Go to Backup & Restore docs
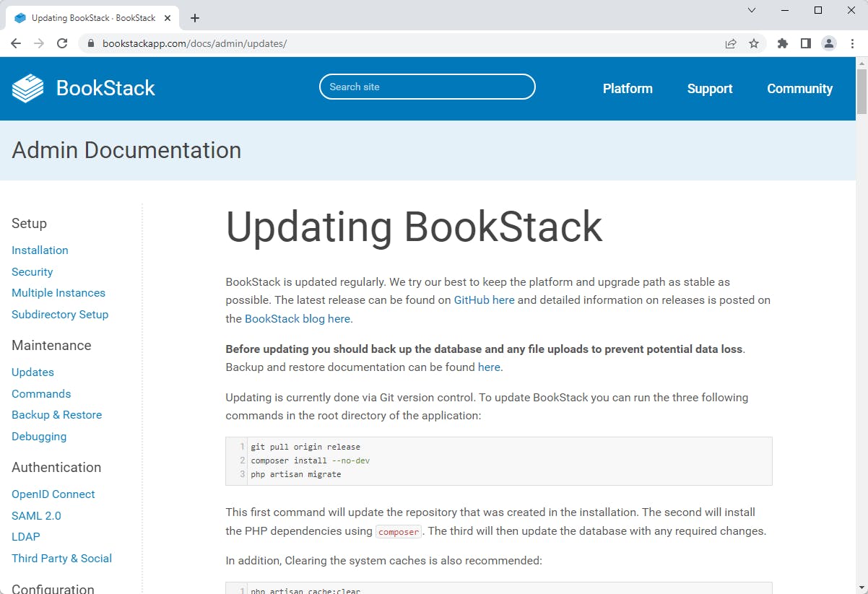868x594 pixels. coord(56,415)
